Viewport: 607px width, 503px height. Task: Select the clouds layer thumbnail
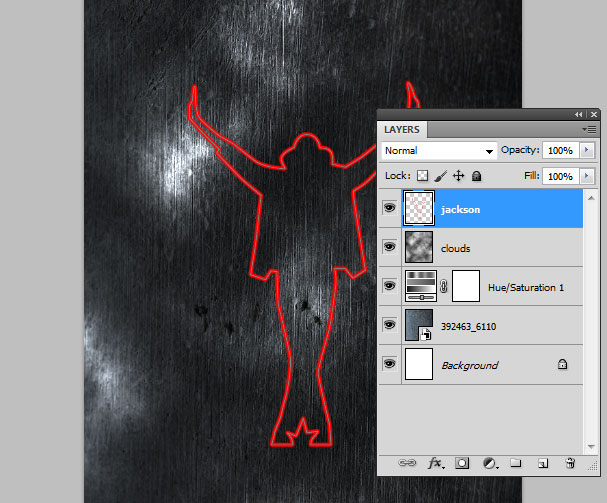[419, 247]
